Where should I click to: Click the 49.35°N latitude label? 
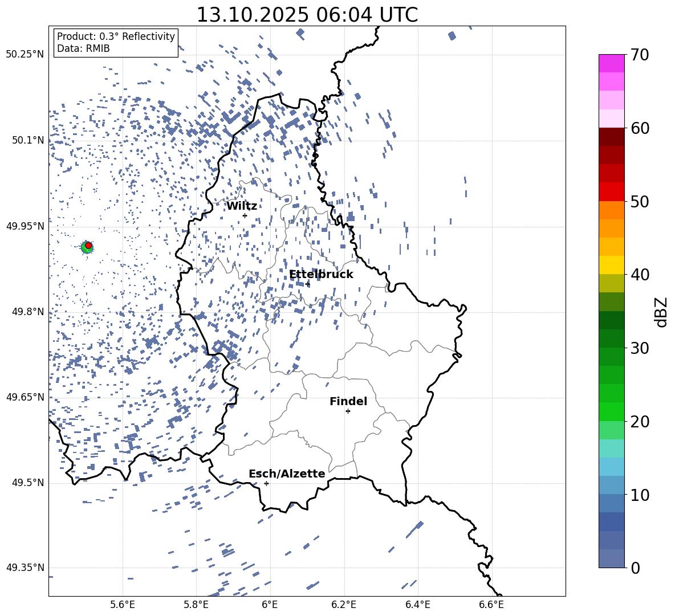tap(25, 568)
